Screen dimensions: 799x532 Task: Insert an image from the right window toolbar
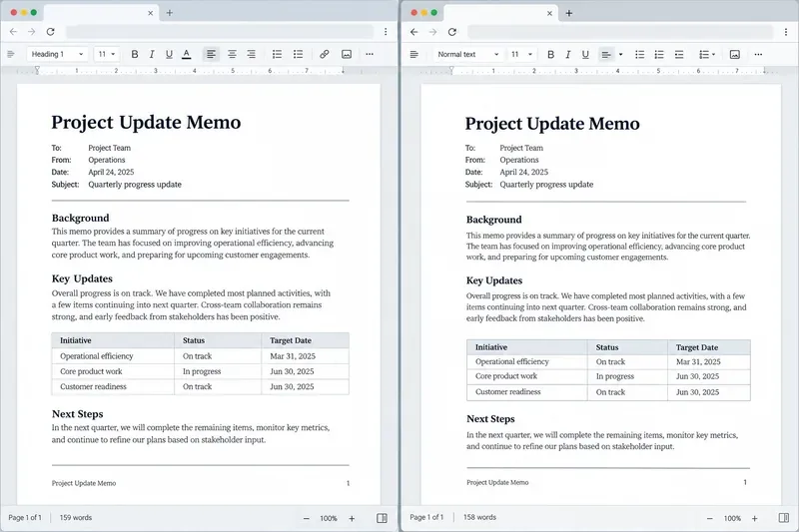pos(735,55)
